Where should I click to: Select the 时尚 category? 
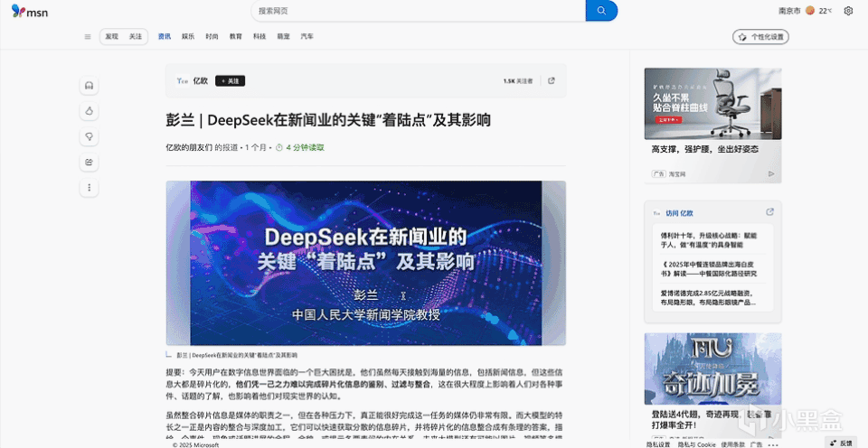tap(212, 36)
